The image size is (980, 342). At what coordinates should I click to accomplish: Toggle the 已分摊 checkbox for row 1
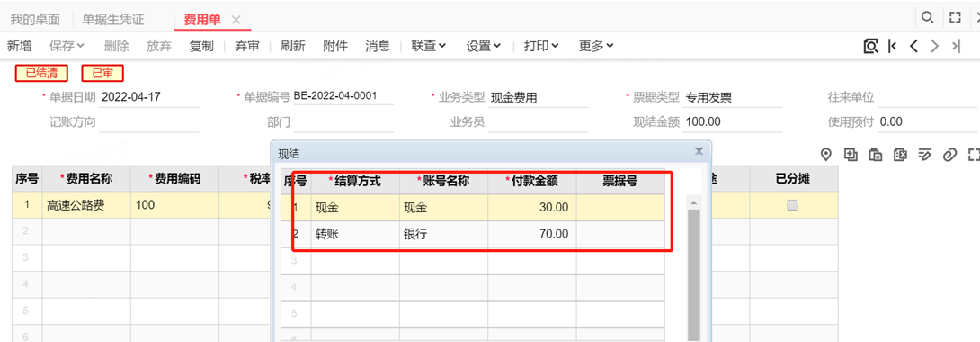[792, 205]
